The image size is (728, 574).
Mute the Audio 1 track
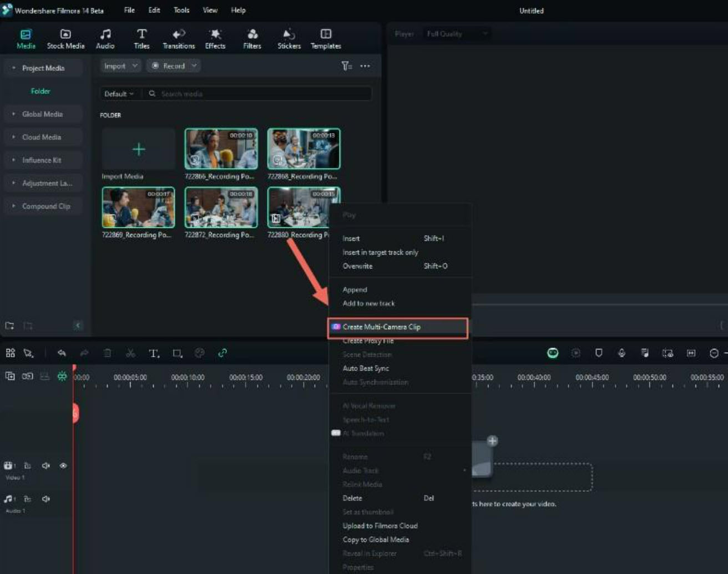click(46, 499)
